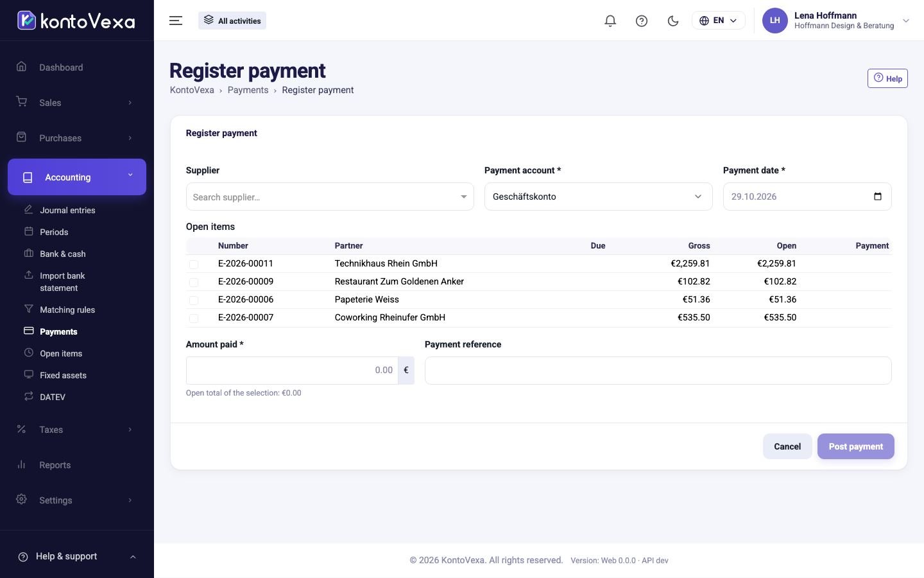Viewport: 924px width, 578px height.
Task: Click the Import bank statement upload icon
Action: click(x=28, y=275)
